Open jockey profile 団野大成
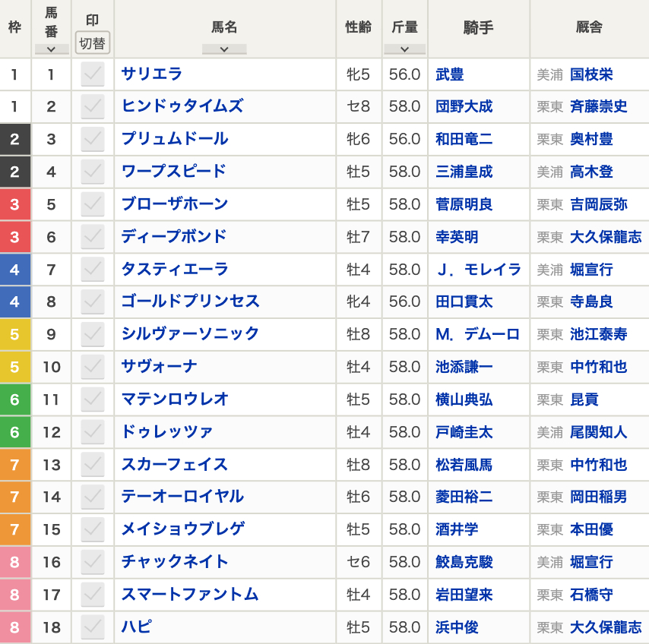 tap(464, 107)
